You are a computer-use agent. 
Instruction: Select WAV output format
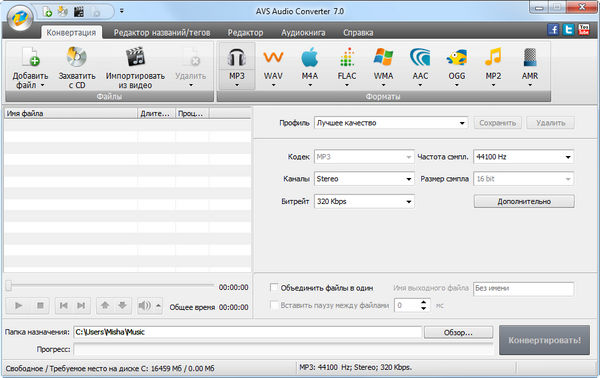click(x=273, y=66)
